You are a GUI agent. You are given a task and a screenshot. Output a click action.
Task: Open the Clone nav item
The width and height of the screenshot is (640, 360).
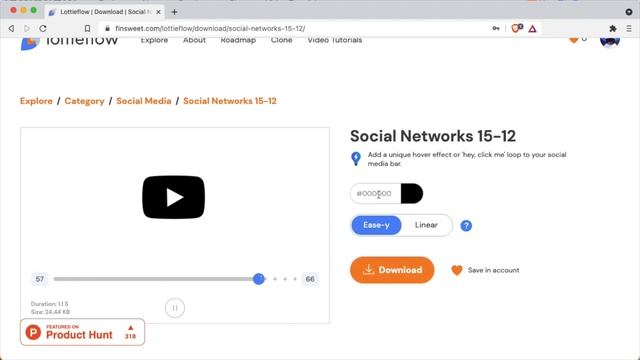(x=282, y=40)
